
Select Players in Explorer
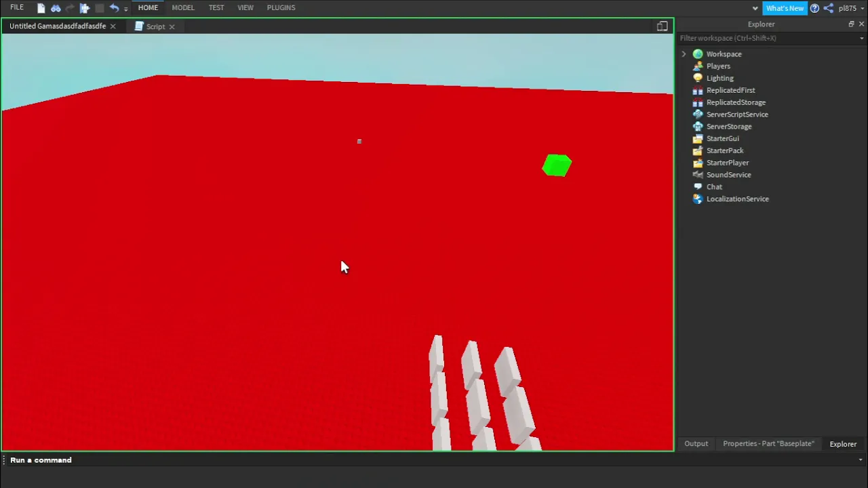(718, 66)
